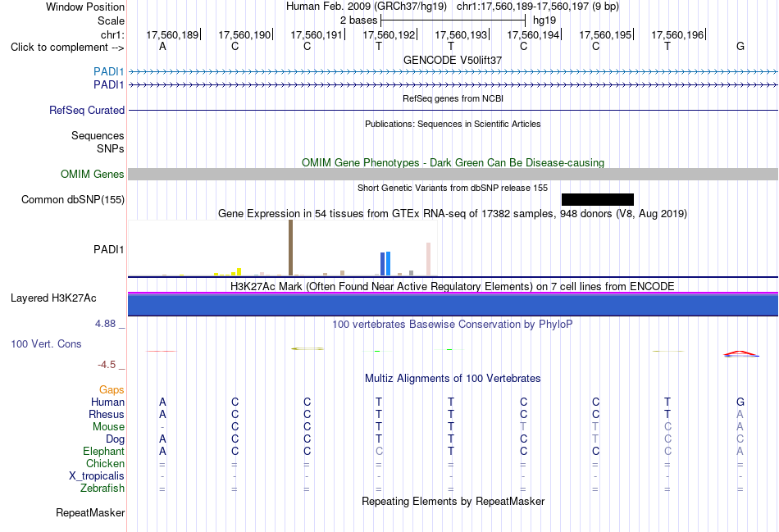Click the tallest brown bar in GTEx chart
The height and width of the screenshot is (532, 779).
(x=290, y=248)
